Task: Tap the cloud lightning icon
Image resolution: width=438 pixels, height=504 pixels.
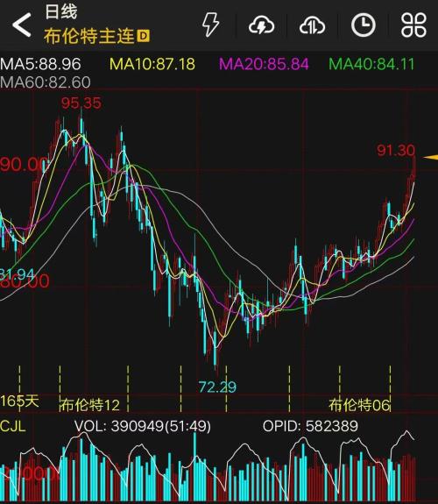Action: [261, 25]
